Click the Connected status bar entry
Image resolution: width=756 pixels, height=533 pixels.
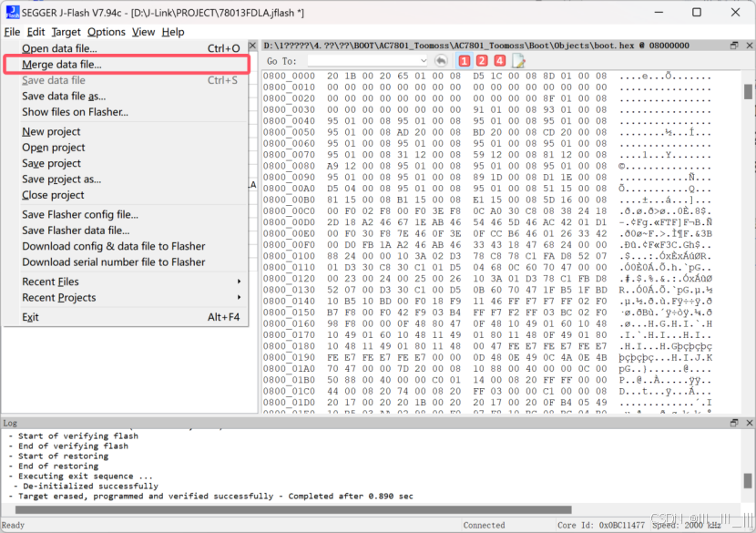[x=484, y=525]
